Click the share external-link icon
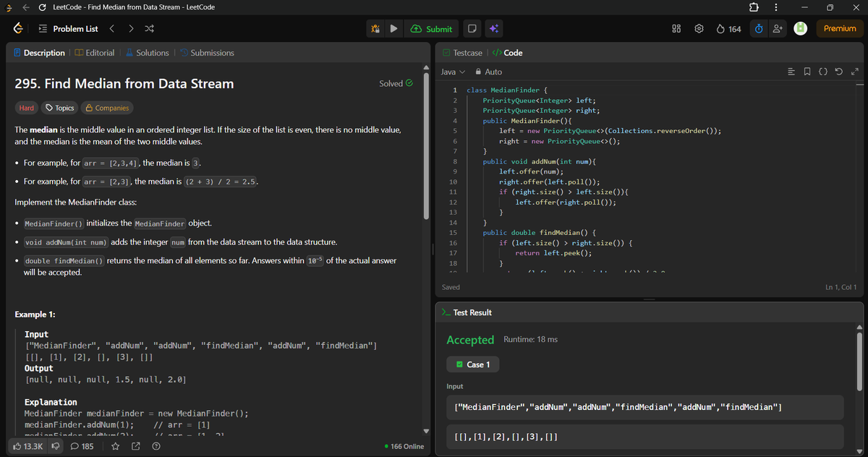This screenshot has width=868, height=457. [135, 446]
